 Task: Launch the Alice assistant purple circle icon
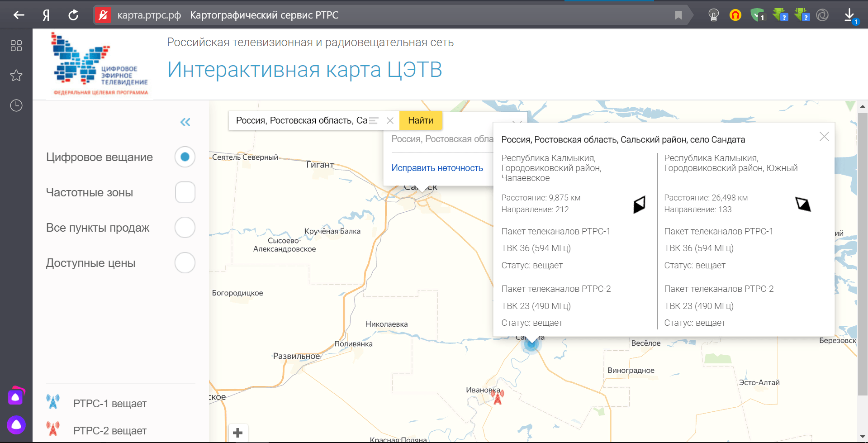coord(16,425)
